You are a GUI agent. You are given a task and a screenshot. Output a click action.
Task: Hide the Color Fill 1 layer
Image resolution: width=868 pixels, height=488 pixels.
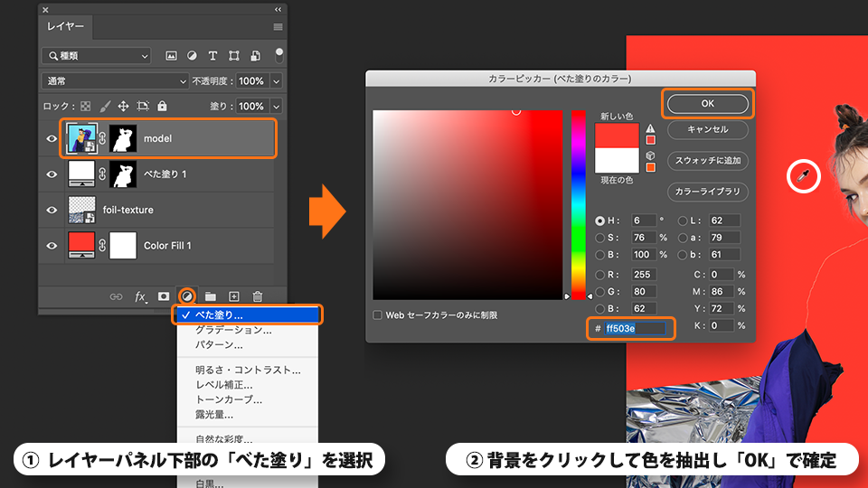(52, 246)
